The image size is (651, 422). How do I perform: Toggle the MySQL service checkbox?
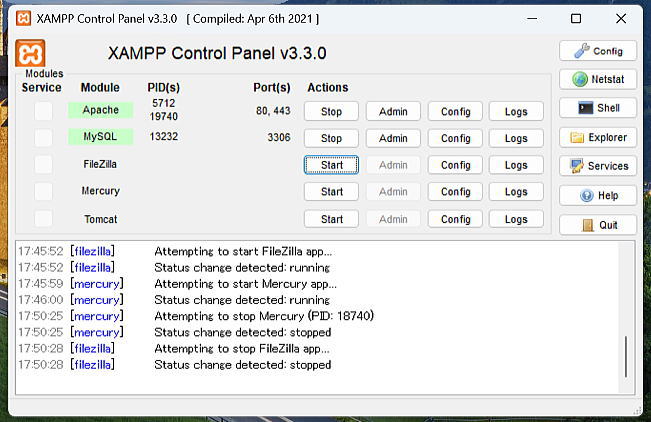click(x=43, y=138)
